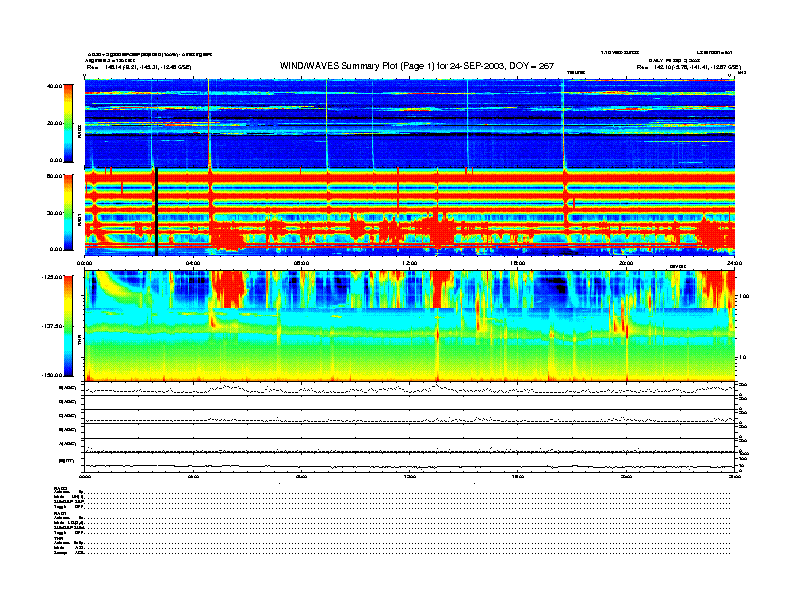Click the 20:00 tick label on the bottom line-plot axis
Screen dimensions: 792x612
(626, 476)
